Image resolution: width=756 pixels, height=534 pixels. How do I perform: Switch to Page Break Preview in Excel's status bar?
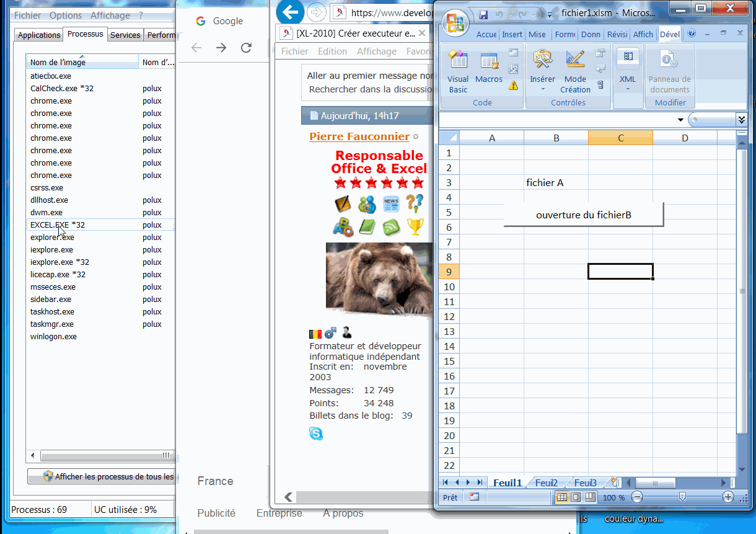click(590, 497)
